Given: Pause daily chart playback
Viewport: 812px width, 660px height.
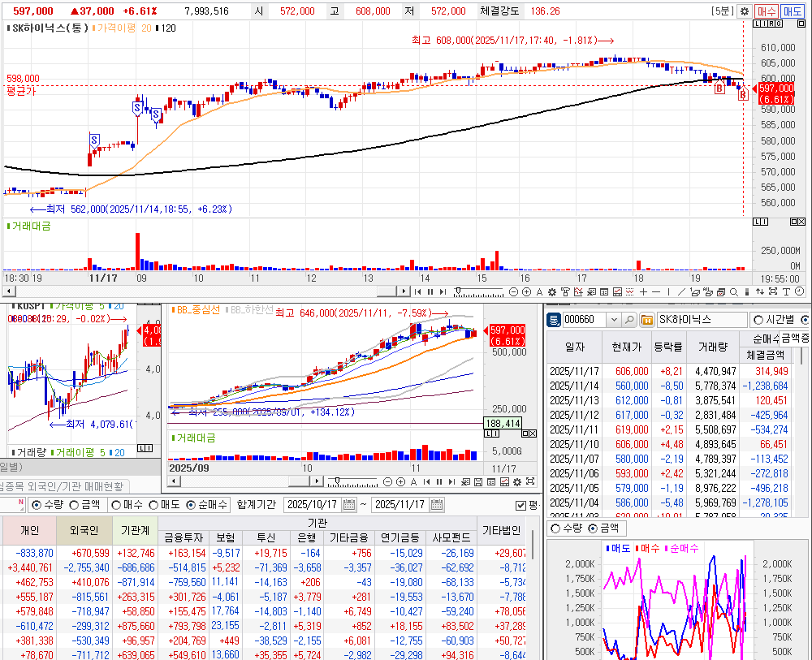Looking at the screenshot, I should click(439, 482).
